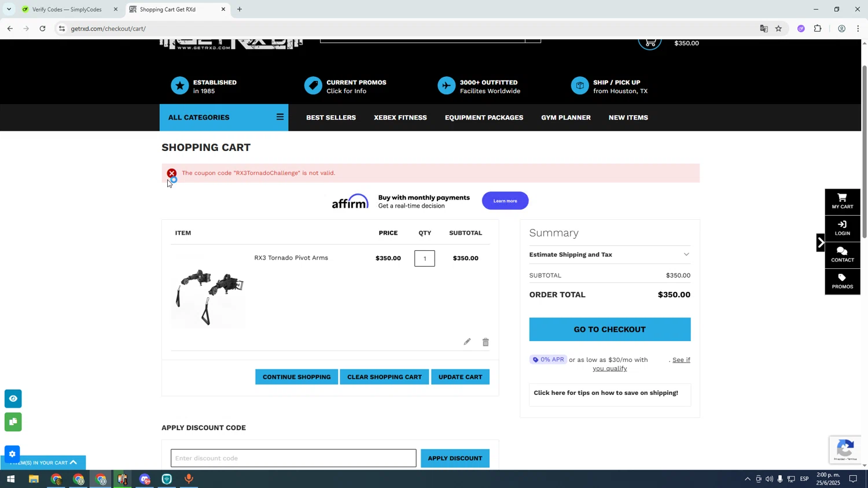Open the browser extensions puzzle icon
Image resolution: width=868 pixels, height=488 pixels.
tap(818, 28)
